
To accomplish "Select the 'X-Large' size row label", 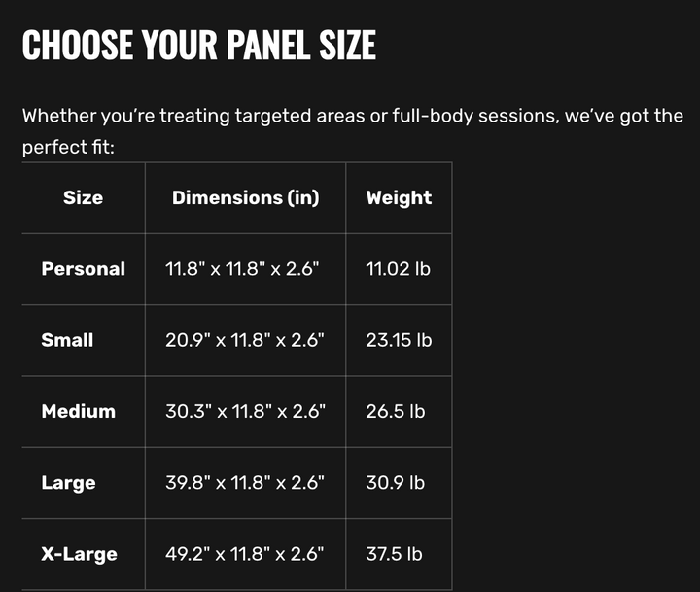I will coord(79,554).
